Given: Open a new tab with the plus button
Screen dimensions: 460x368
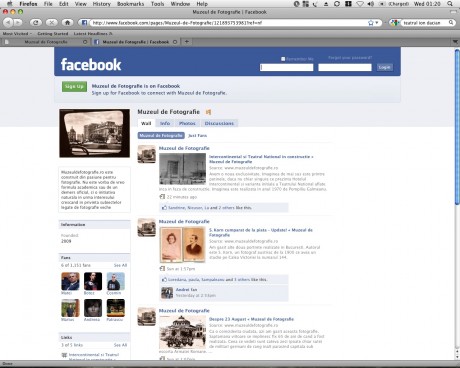Looking at the screenshot, I should (187, 42).
